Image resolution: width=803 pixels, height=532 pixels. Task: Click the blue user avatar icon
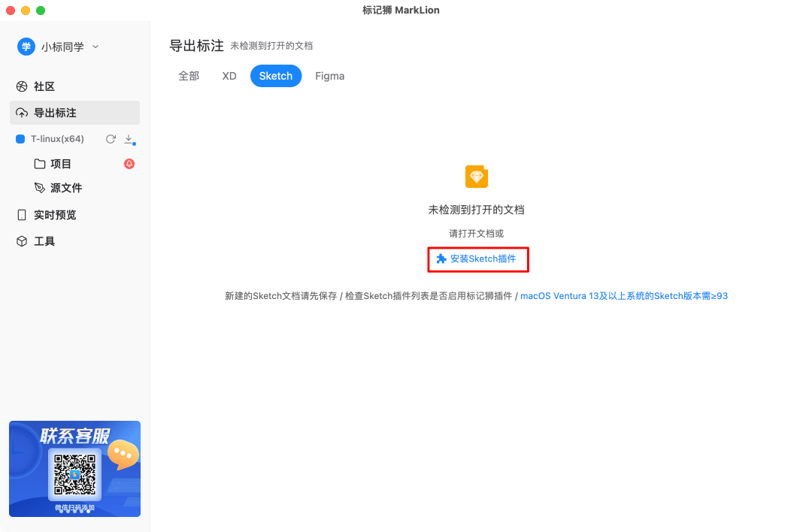[x=26, y=47]
